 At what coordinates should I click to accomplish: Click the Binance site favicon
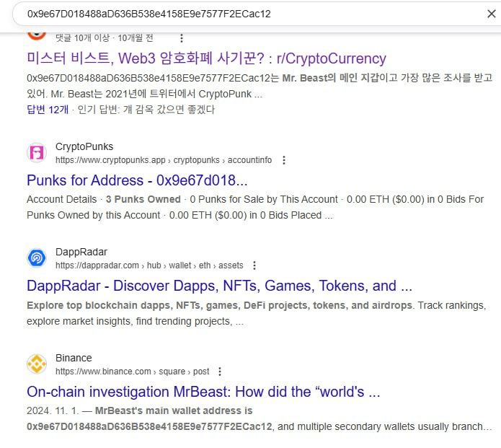[x=37, y=364]
